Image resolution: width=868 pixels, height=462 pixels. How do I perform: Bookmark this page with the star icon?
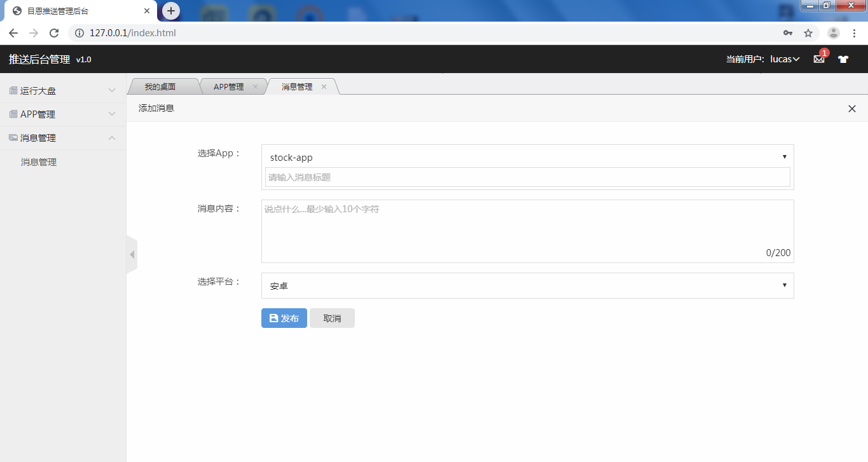(x=808, y=33)
